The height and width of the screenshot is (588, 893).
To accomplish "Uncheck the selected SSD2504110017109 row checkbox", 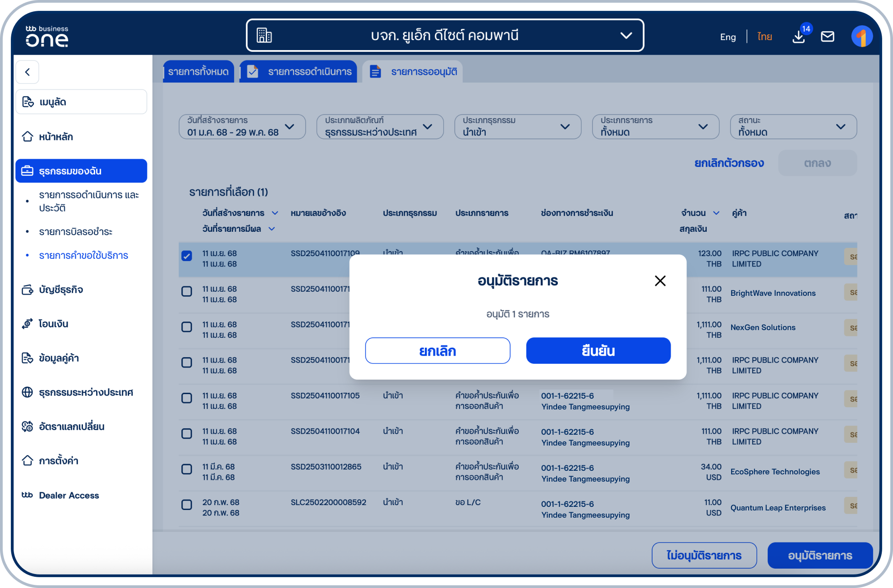I will 187,256.
